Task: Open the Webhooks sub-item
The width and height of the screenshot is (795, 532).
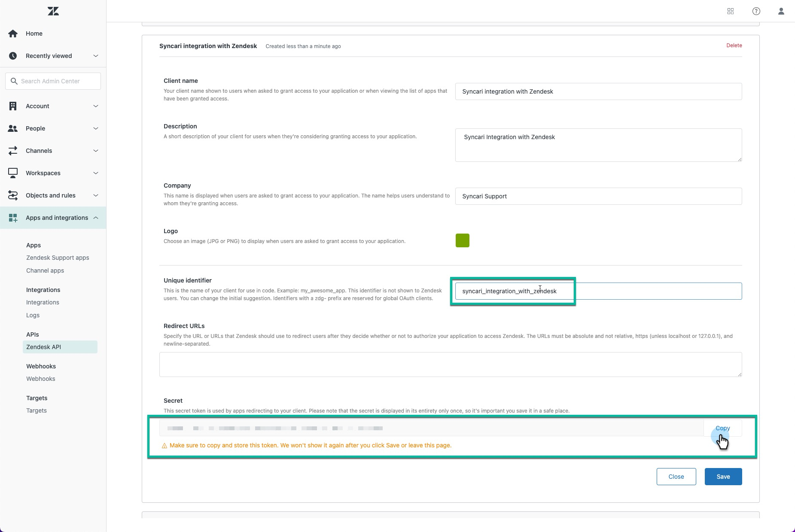Action: tap(40, 379)
